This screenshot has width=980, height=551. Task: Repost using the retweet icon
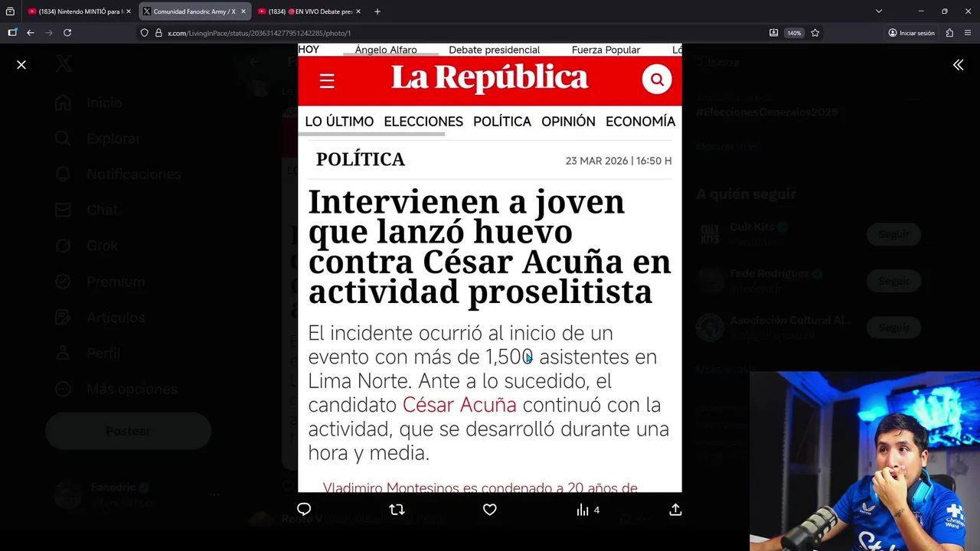pyautogui.click(x=397, y=510)
